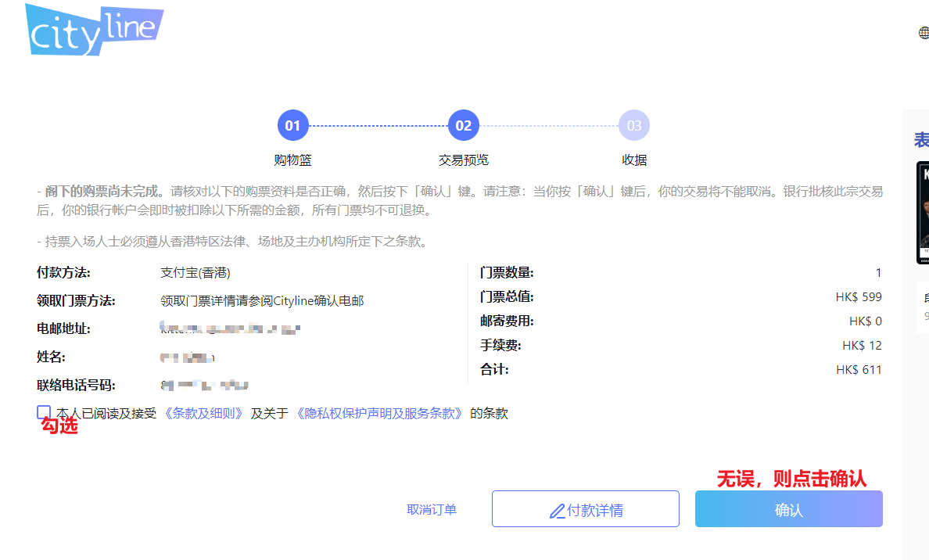Open the 《隐私权保护声明及服务条款》 link
Image resolution: width=929 pixels, height=560 pixels.
379,413
